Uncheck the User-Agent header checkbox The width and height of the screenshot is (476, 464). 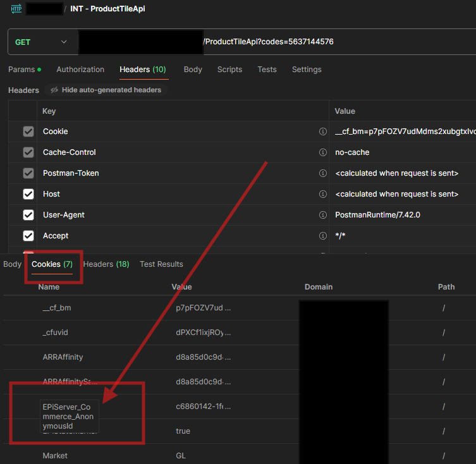(x=28, y=215)
